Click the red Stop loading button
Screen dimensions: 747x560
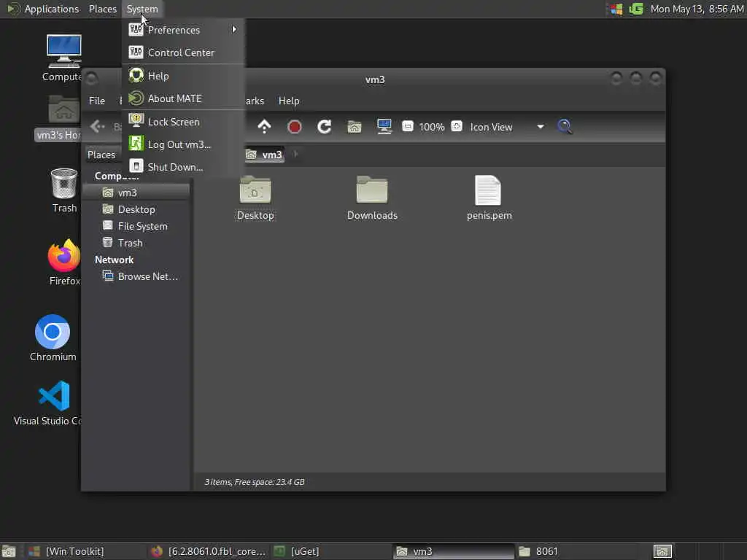tap(295, 127)
